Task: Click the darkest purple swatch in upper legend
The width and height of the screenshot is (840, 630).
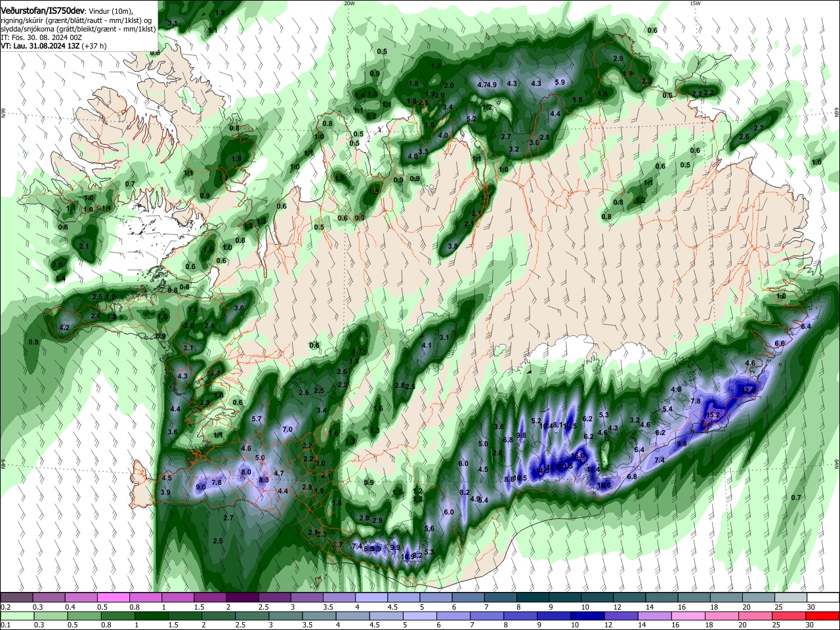Action: pyautogui.click(x=241, y=597)
